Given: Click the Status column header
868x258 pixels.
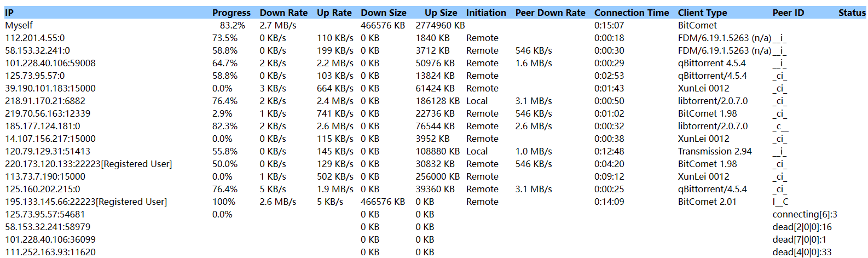Looking at the screenshot, I should coord(852,13).
